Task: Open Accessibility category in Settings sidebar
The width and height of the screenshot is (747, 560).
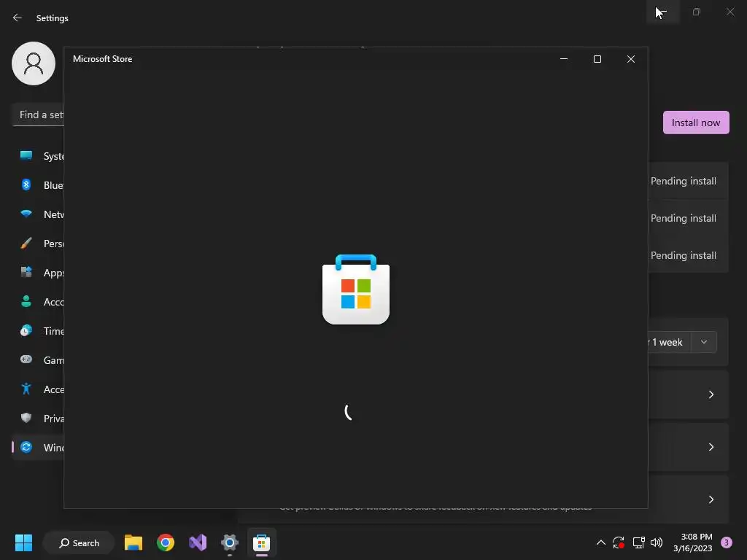Action: [x=38, y=389]
